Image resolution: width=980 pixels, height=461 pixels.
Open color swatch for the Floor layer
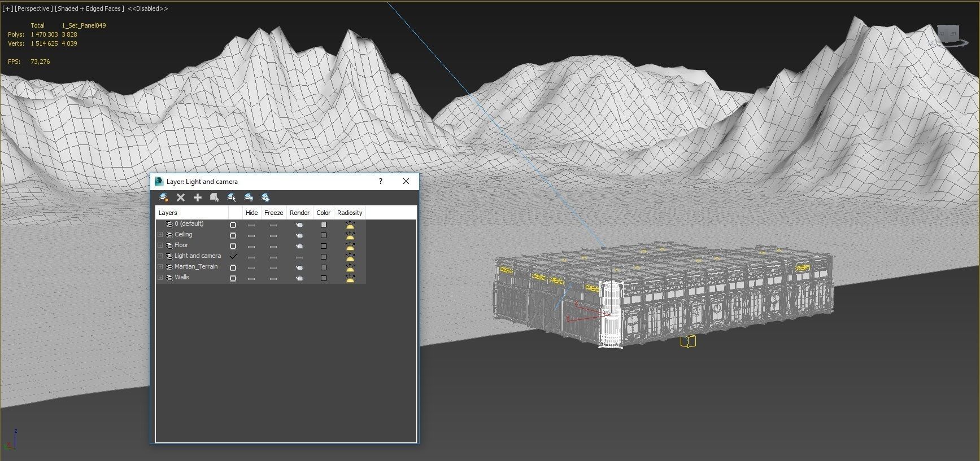pyautogui.click(x=324, y=246)
